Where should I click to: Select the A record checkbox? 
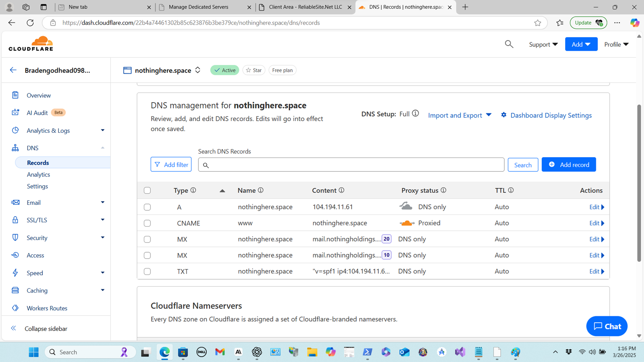147,207
